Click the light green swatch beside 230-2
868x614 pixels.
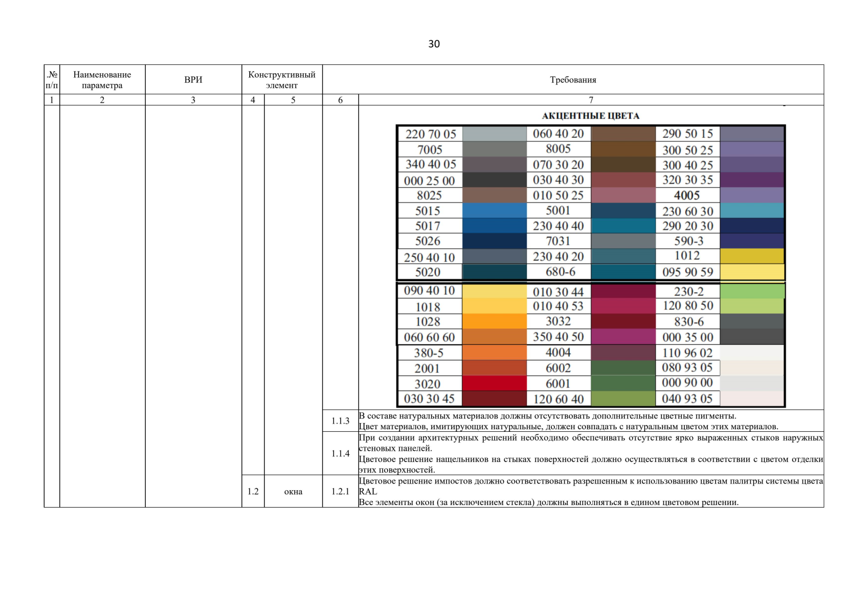click(751, 291)
